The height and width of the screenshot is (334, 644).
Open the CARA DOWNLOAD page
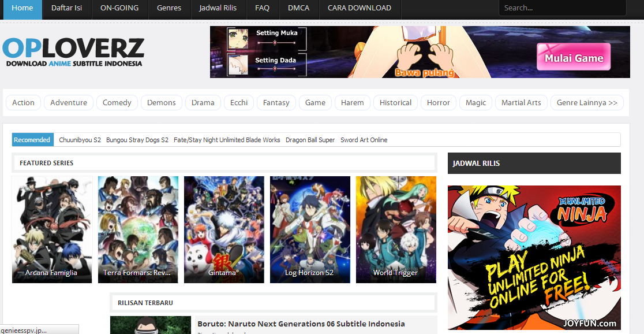[360, 8]
